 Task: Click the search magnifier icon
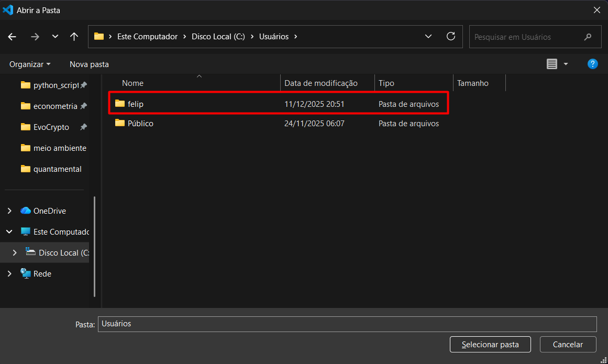(x=588, y=37)
